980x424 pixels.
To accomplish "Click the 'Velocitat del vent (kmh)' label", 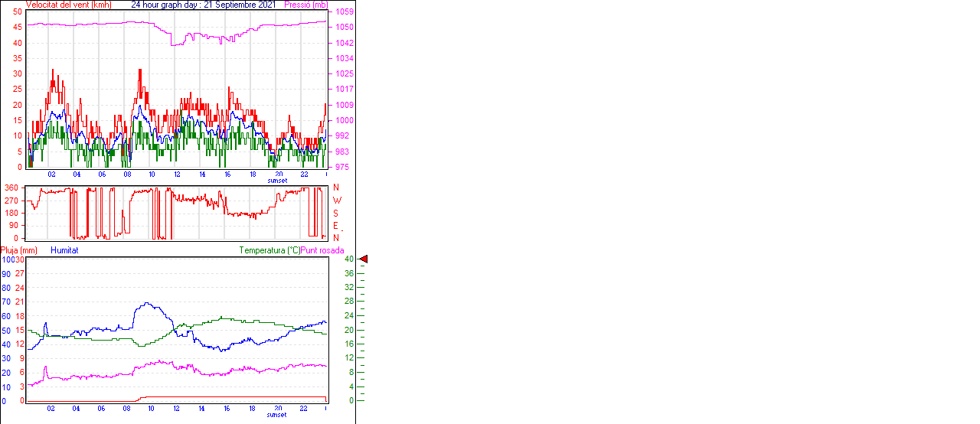I will click(68, 5).
